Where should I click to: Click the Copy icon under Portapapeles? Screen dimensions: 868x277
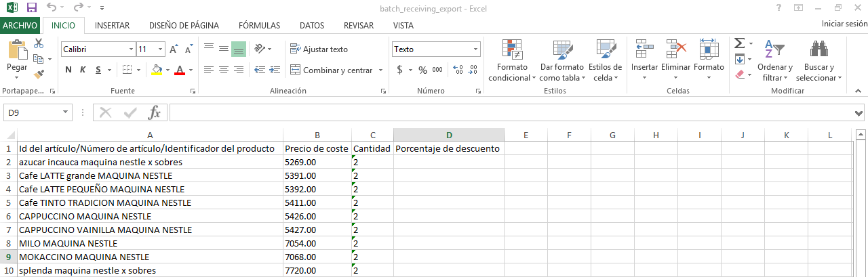coord(37,59)
